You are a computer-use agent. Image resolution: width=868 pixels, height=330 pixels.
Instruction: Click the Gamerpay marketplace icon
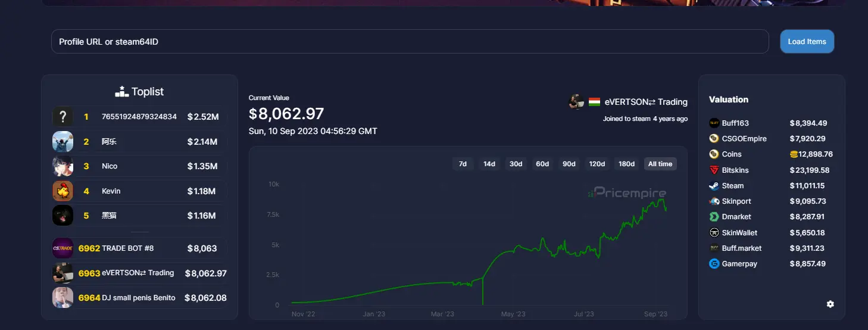714,264
